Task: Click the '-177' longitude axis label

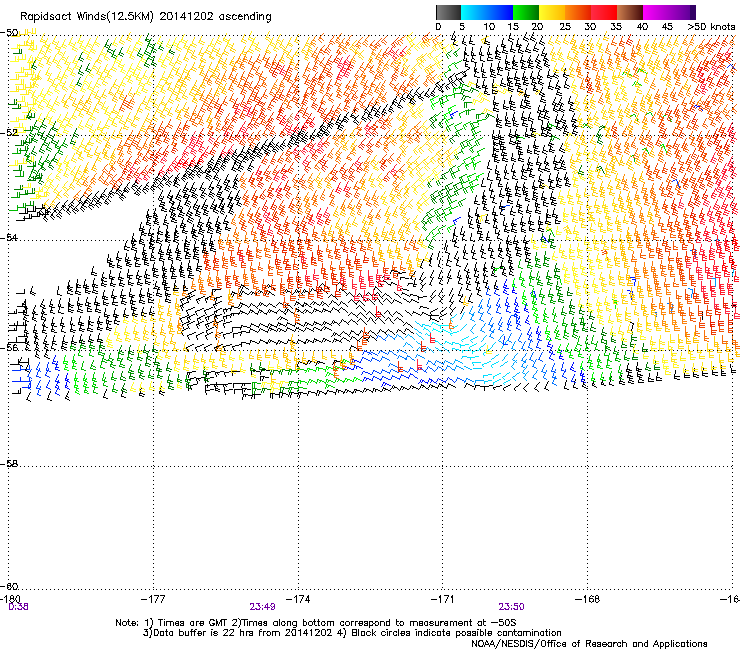Action: pos(153,599)
